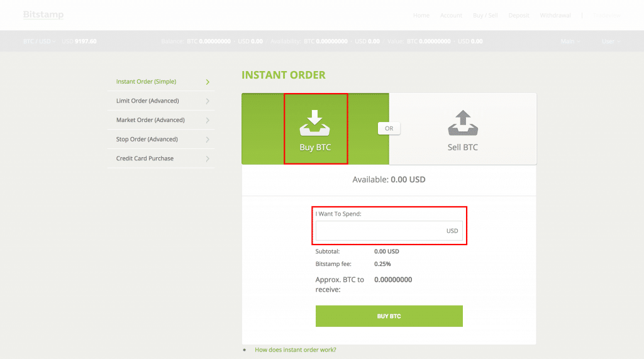Open 'How does instant order work?' link
The image size is (644, 359).
[296, 350]
